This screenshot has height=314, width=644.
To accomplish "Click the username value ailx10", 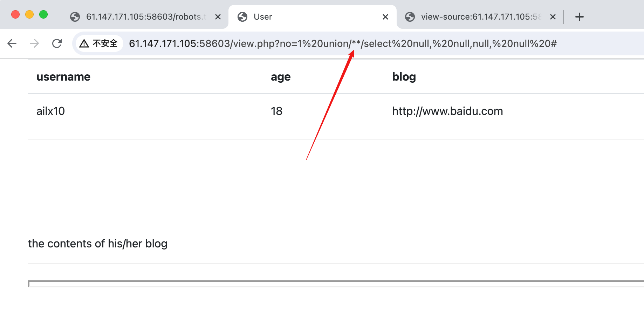I will click(x=50, y=111).
